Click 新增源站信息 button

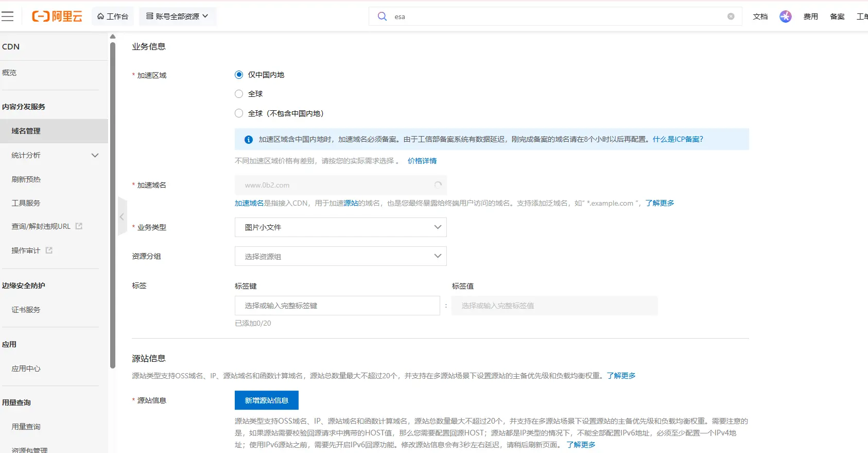[x=267, y=400]
